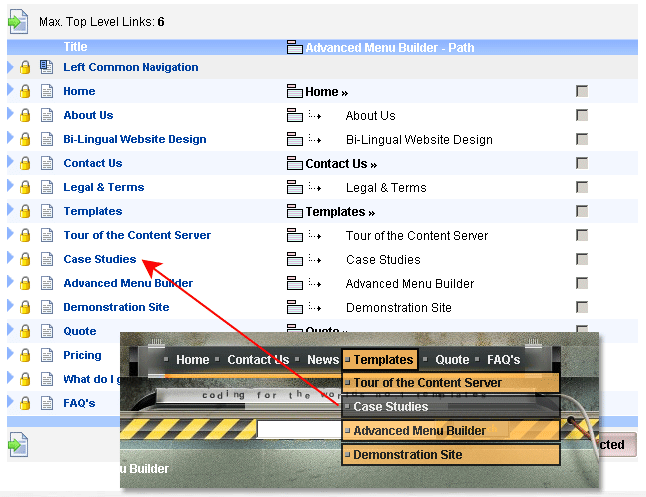
Task: Click the sub-level arrow icon beside Demonstration Site path
Action: click(315, 307)
